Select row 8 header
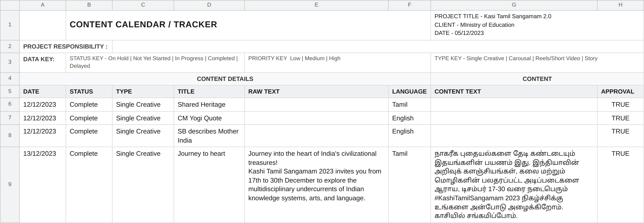644x223 pixels. click(x=10, y=136)
